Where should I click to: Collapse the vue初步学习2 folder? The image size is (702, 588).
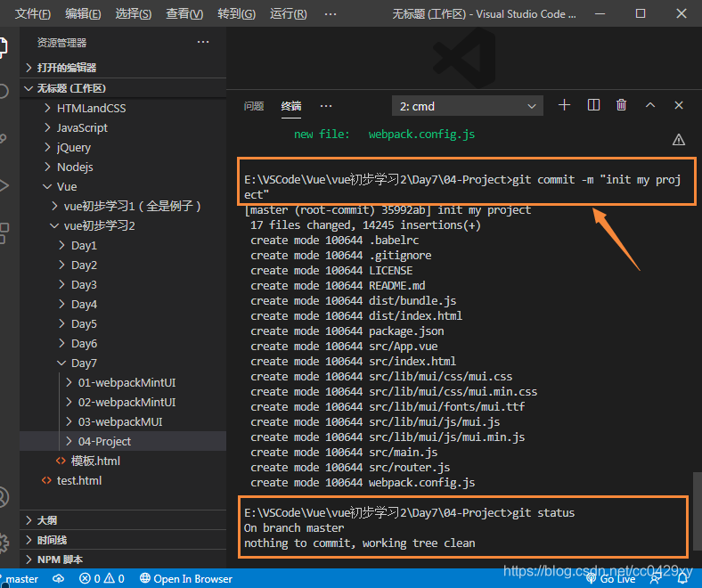point(123,225)
